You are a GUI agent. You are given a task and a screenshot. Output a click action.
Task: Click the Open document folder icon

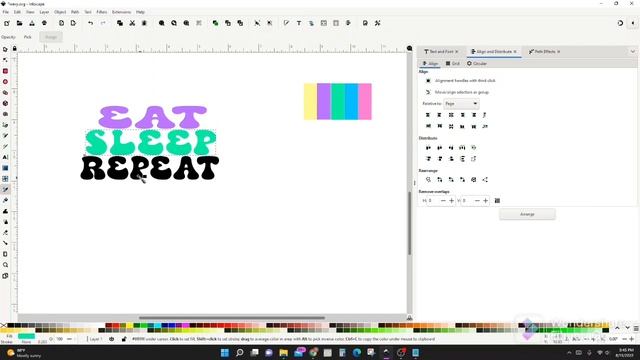click(x=19, y=23)
